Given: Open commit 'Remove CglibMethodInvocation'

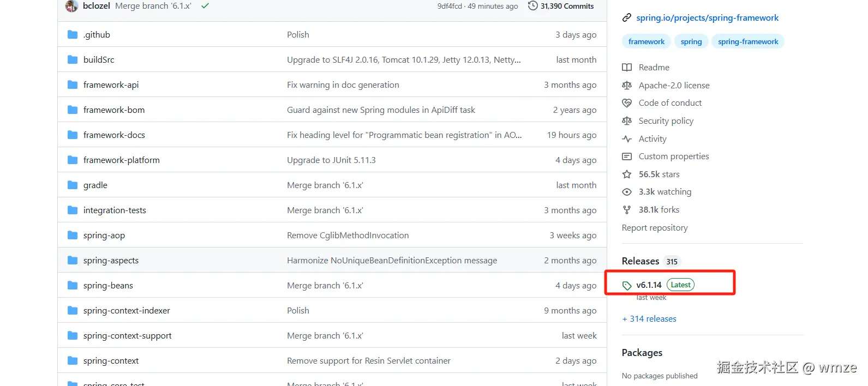Looking at the screenshot, I should point(348,235).
